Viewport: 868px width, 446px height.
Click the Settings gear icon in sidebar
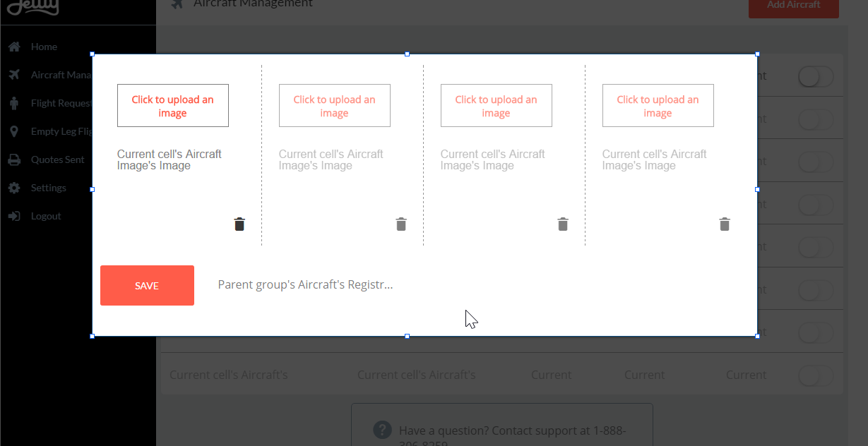click(x=14, y=188)
